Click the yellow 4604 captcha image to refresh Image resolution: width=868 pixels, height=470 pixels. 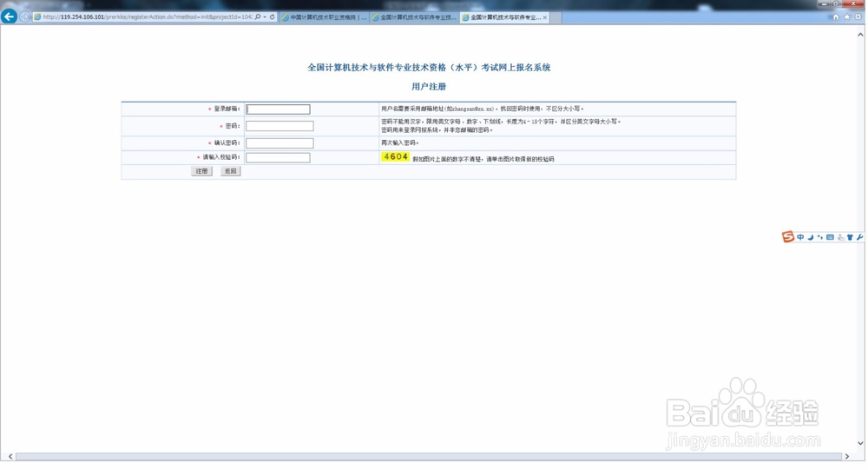[395, 157]
